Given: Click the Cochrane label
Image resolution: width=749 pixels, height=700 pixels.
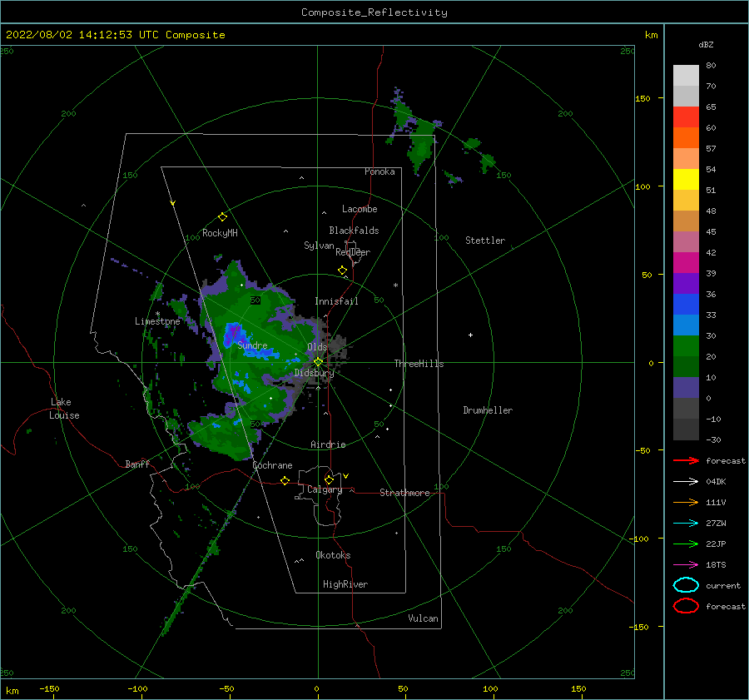Looking at the screenshot, I should coord(272,465).
